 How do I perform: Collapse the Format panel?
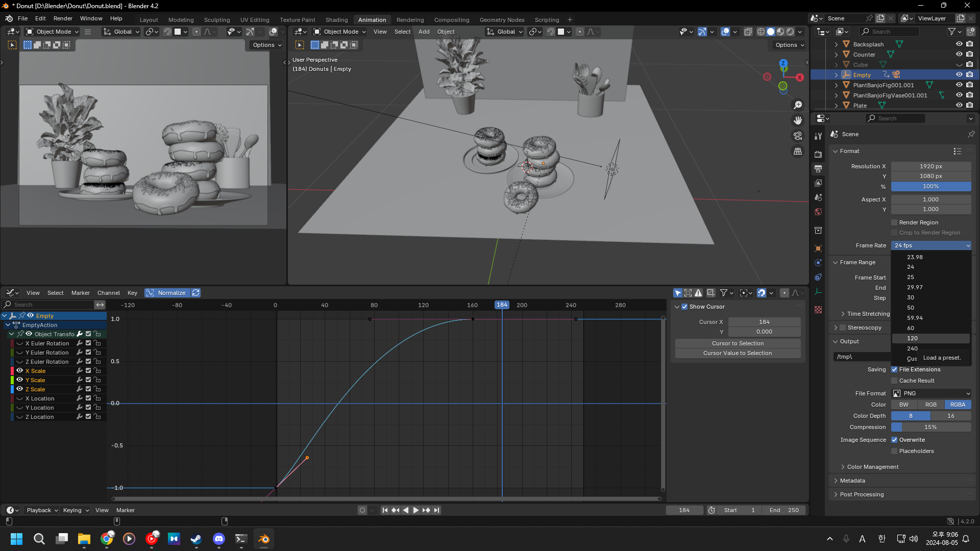click(835, 151)
